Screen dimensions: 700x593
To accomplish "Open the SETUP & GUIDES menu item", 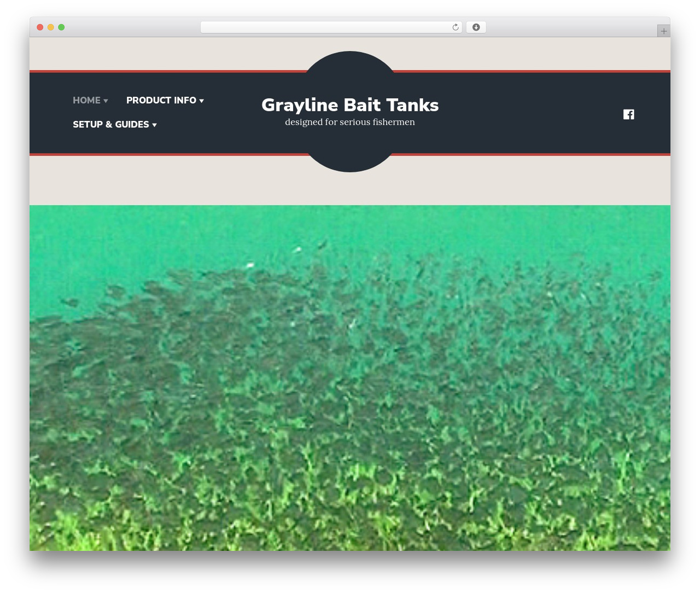I will coord(111,124).
